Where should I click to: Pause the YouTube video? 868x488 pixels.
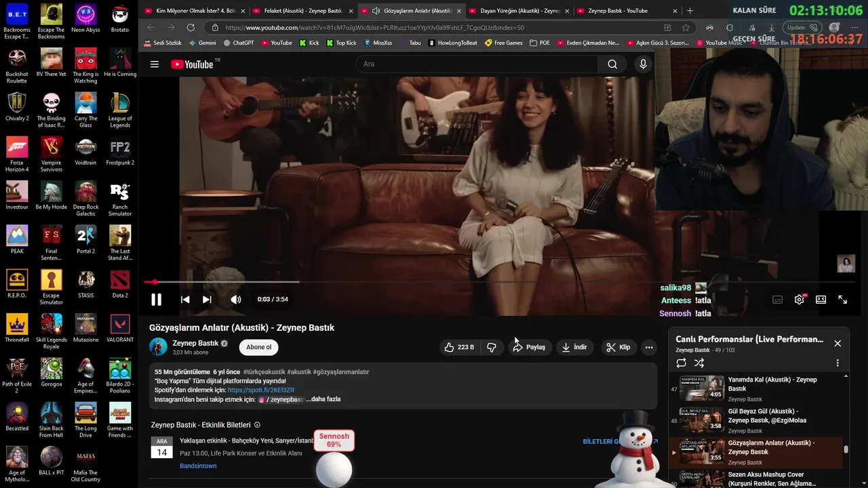(156, 300)
